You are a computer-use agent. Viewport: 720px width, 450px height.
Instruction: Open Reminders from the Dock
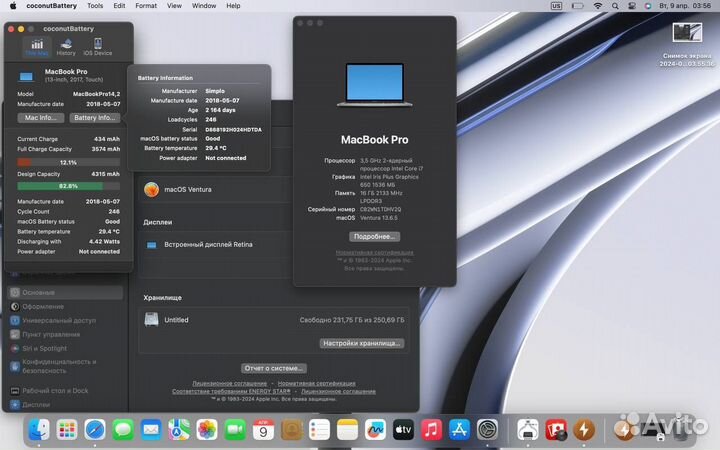point(320,430)
